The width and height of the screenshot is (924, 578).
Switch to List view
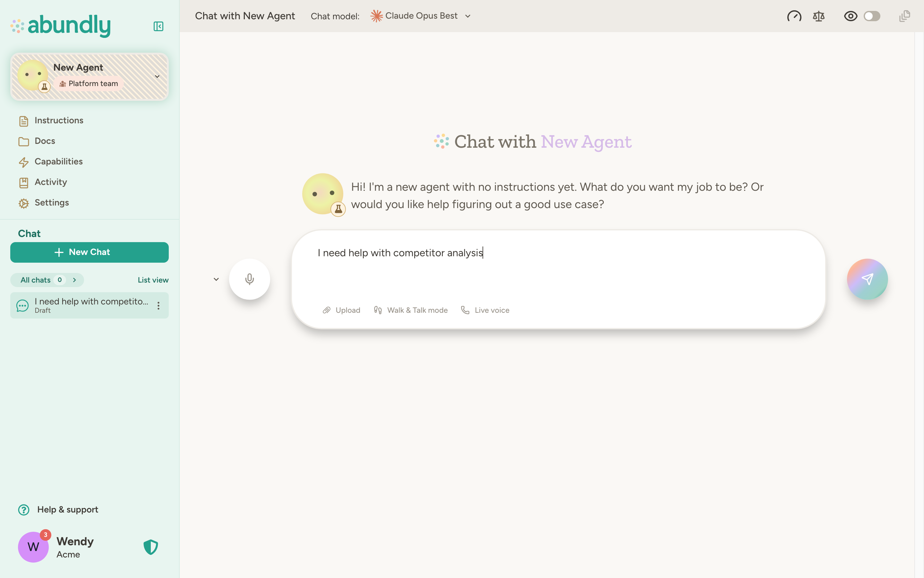[x=153, y=280]
